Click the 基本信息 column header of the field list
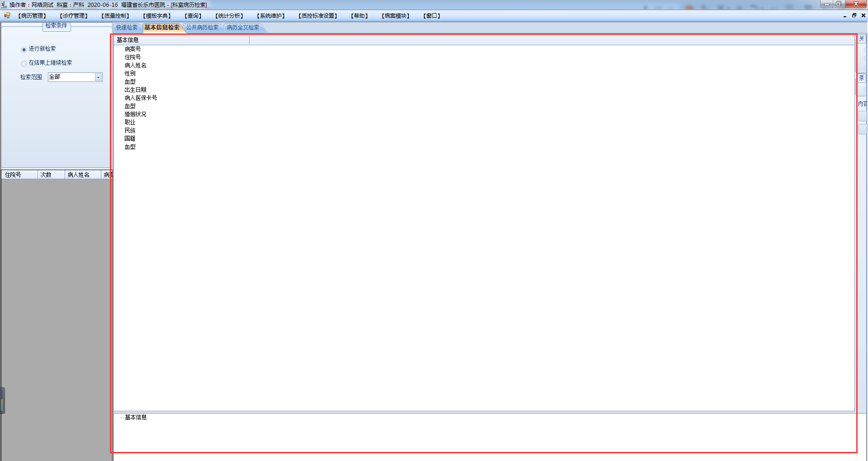The height and width of the screenshot is (461, 868). pos(181,40)
